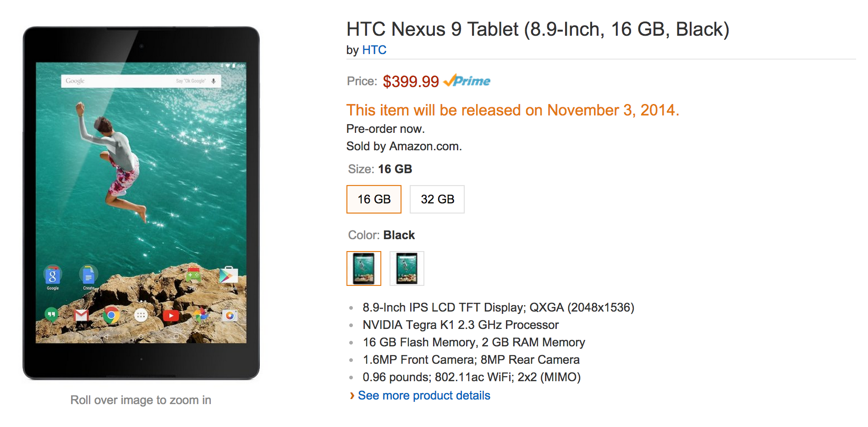The image size is (868, 427).
Task: Select the 16 GB size option
Action: (374, 199)
